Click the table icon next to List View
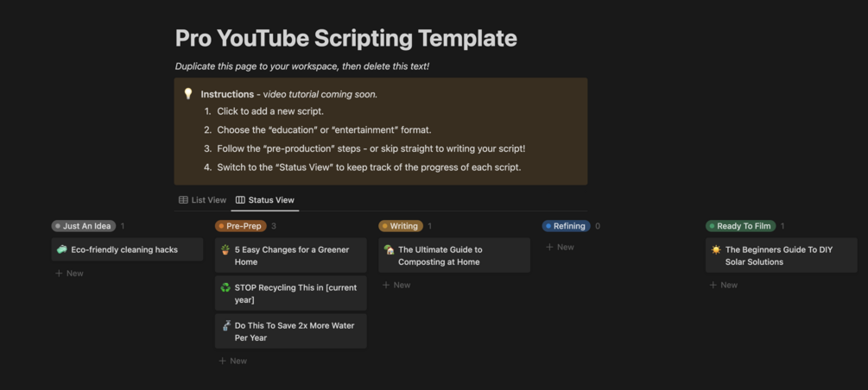 [x=183, y=199]
